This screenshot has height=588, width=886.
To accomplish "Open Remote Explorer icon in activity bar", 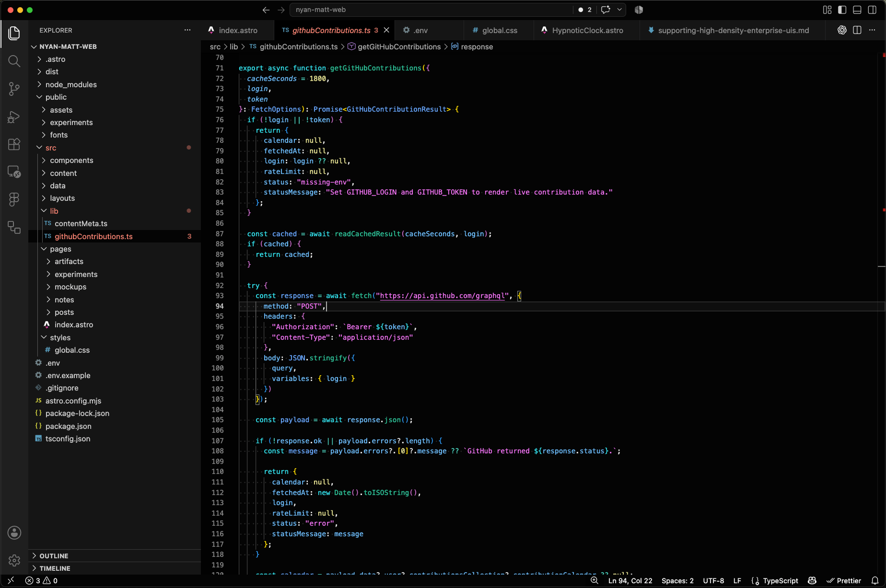I will (14, 172).
